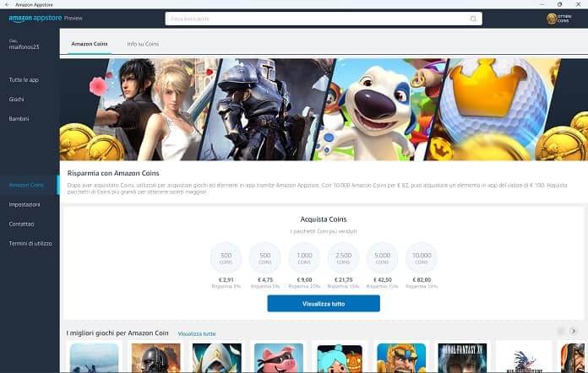Open Bambini in the sidebar
This screenshot has height=373, width=588.
tap(19, 119)
